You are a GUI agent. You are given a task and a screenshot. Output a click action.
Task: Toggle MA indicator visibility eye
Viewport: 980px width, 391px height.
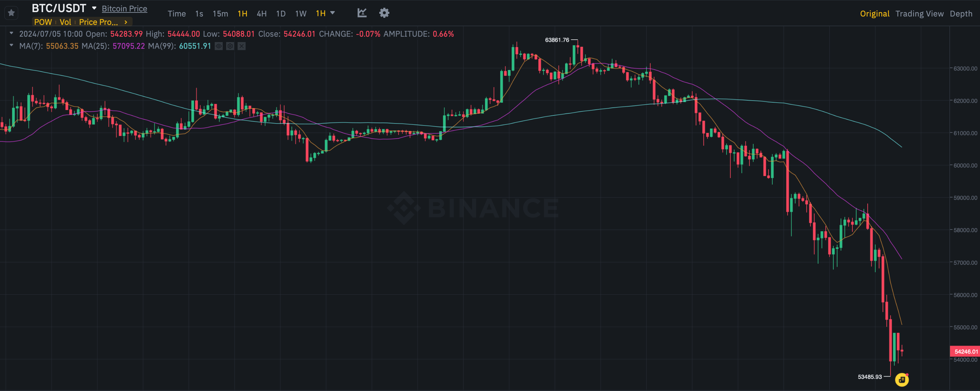pyautogui.click(x=219, y=46)
